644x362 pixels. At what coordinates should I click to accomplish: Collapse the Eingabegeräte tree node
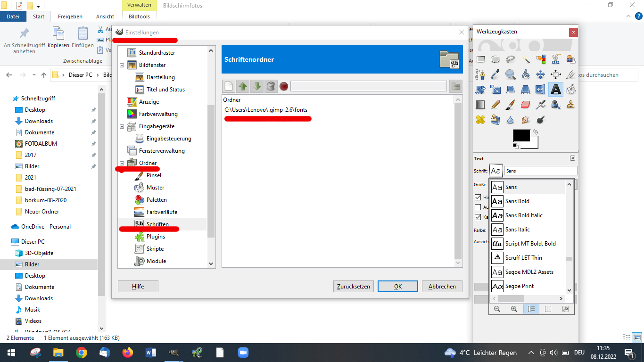[122, 127]
